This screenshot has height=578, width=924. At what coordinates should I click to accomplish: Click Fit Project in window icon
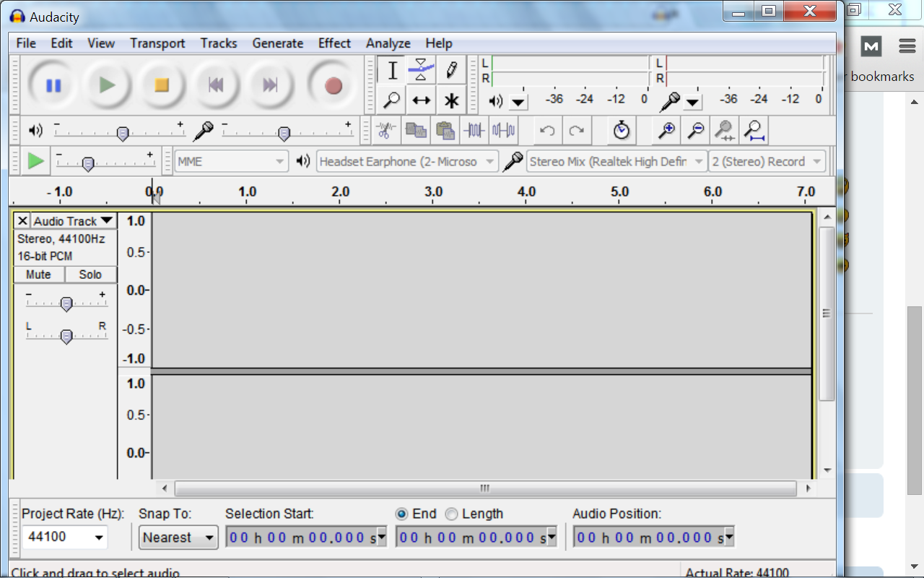[x=754, y=131]
